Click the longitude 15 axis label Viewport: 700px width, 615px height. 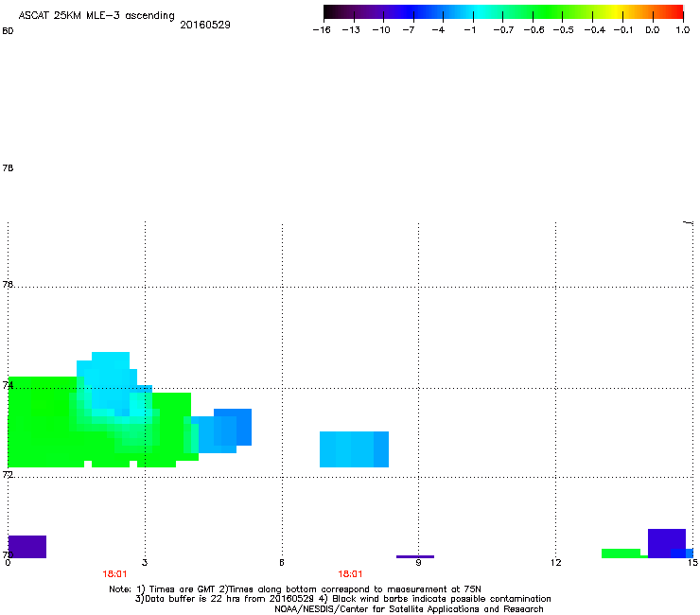[x=692, y=563]
